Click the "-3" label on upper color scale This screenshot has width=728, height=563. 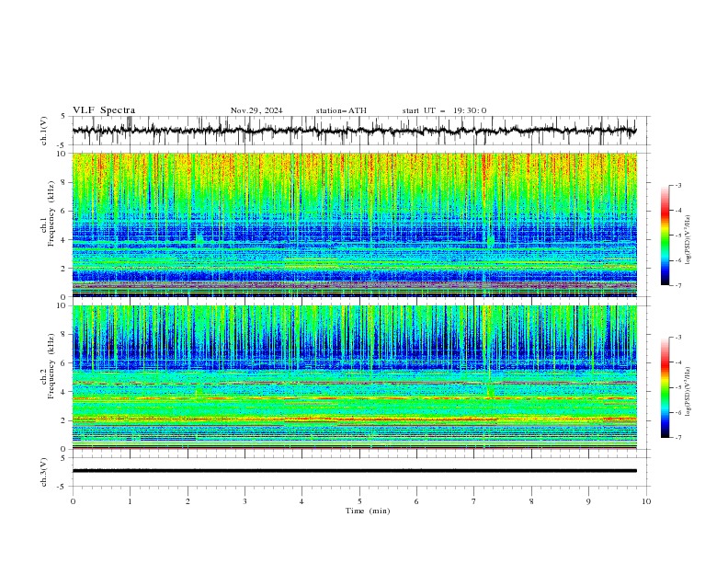pyautogui.click(x=677, y=185)
